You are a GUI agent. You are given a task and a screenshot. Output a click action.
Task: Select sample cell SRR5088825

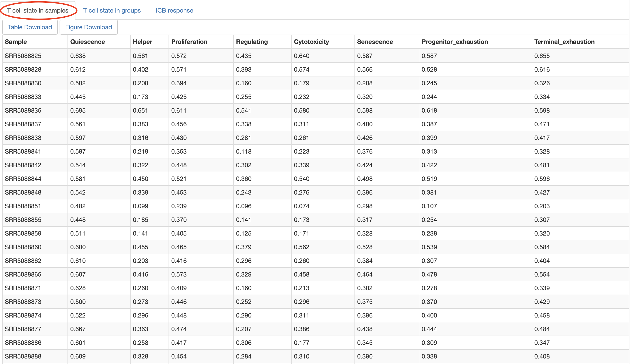(23, 56)
